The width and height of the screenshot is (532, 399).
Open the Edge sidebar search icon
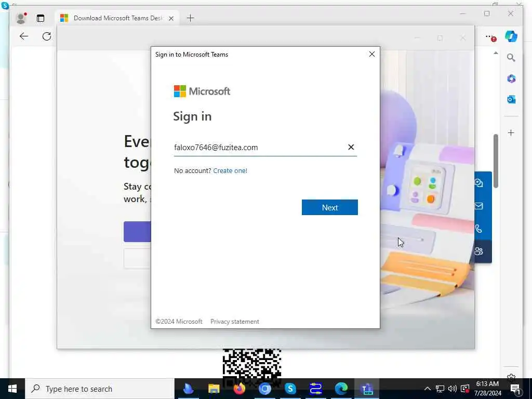(x=511, y=58)
